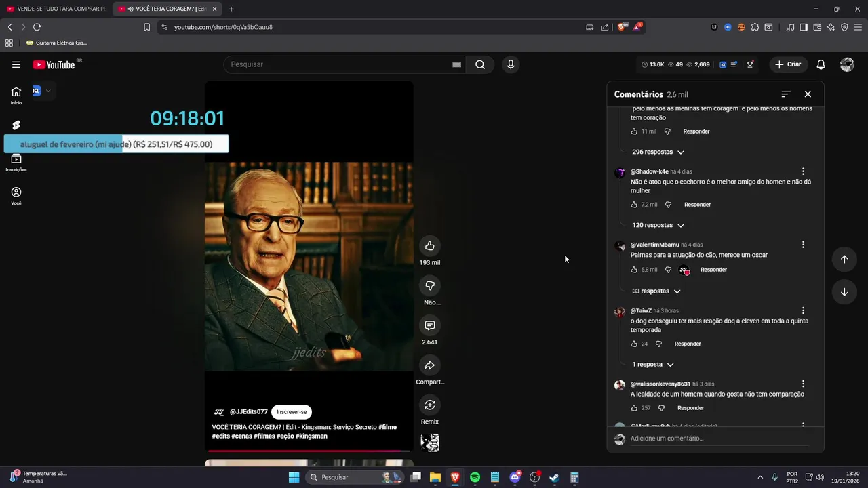The height and width of the screenshot is (488, 868).
Task: Open comment sort options
Action: [x=786, y=94]
